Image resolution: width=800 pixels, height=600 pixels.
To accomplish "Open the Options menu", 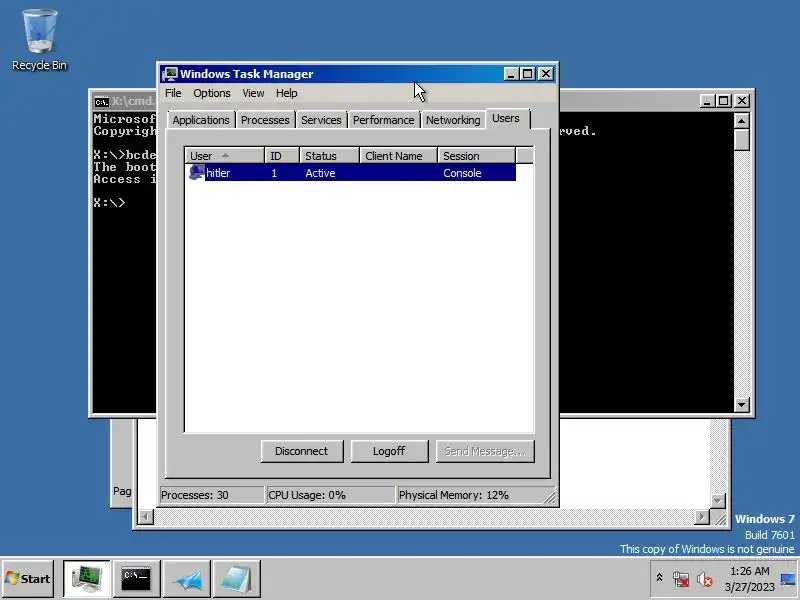I will click(x=212, y=93).
